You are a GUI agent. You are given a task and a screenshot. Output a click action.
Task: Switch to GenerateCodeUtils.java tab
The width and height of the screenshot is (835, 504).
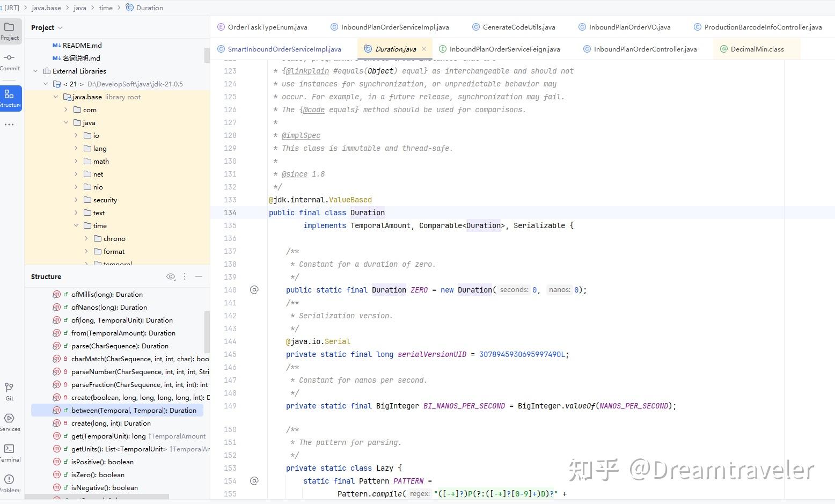tap(514, 27)
